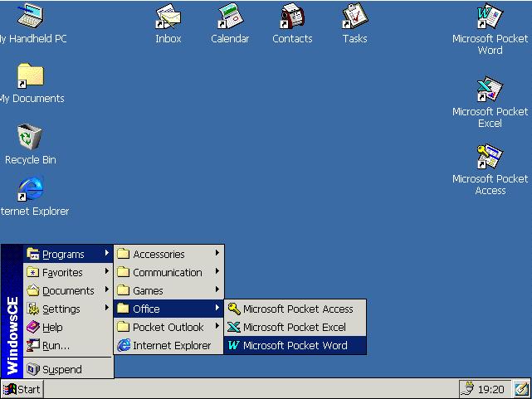Select Programs in Start menu
The height and width of the screenshot is (399, 532).
[x=68, y=254]
